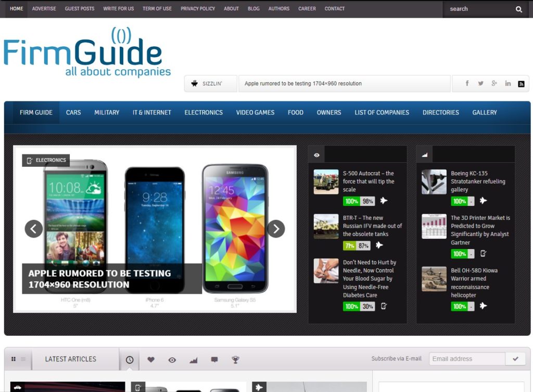Click plane icon under BTR-T article
Image resolution: width=533 pixels, height=392 pixels.
379,245
